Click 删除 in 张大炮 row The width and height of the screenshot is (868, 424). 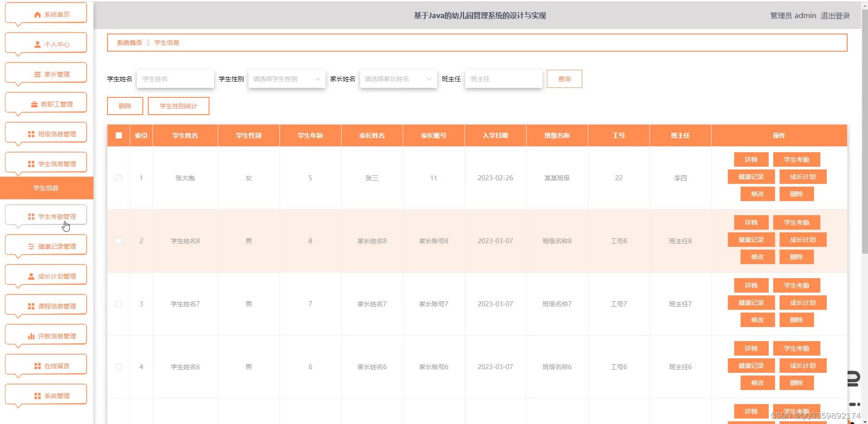coord(797,194)
